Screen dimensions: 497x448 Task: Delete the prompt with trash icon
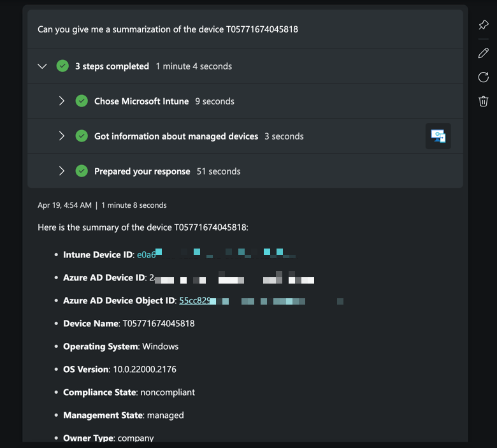(483, 101)
